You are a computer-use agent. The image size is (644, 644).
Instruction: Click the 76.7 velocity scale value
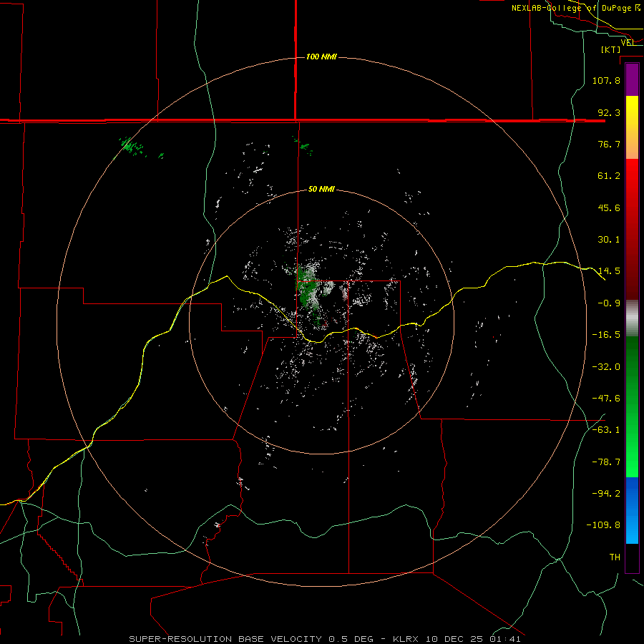coord(609,144)
